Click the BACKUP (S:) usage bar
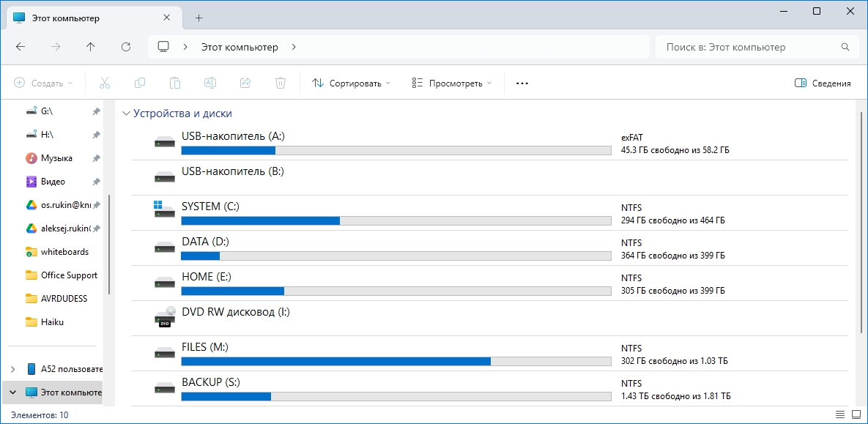The height and width of the screenshot is (424, 868). coord(396,396)
